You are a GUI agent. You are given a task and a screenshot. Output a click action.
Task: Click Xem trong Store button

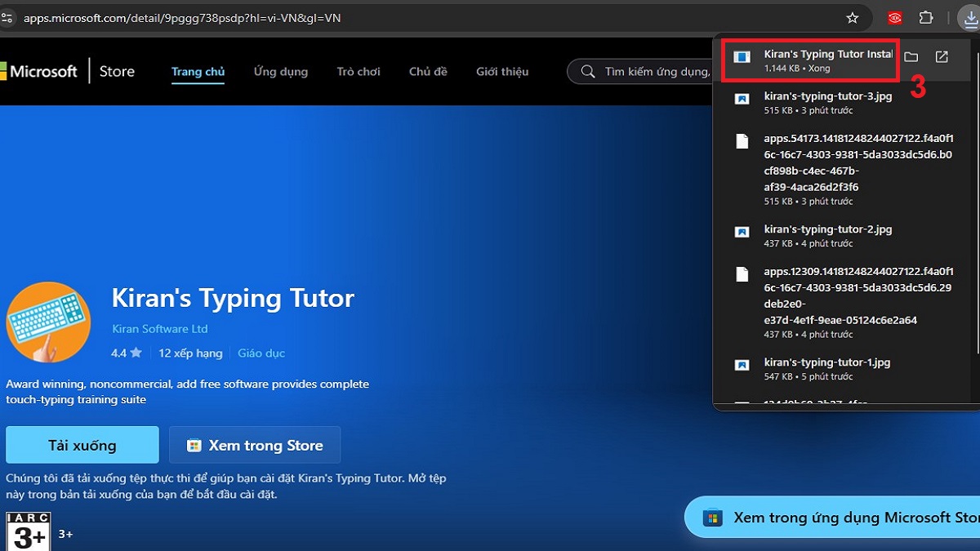[x=255, y=445]
